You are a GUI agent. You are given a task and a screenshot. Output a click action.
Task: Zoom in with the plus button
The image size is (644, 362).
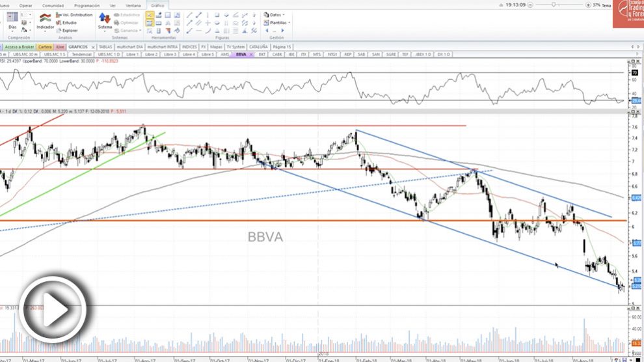click(588, 5)
